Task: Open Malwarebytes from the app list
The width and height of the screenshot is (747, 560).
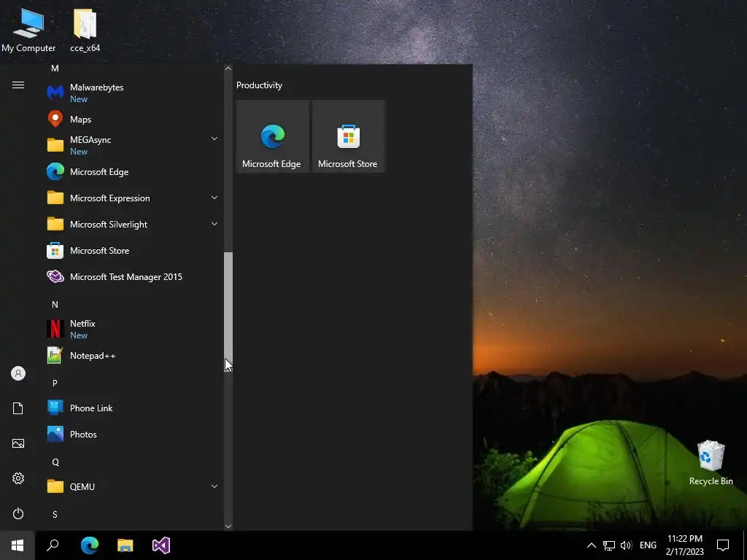Action: click(133, 93)
